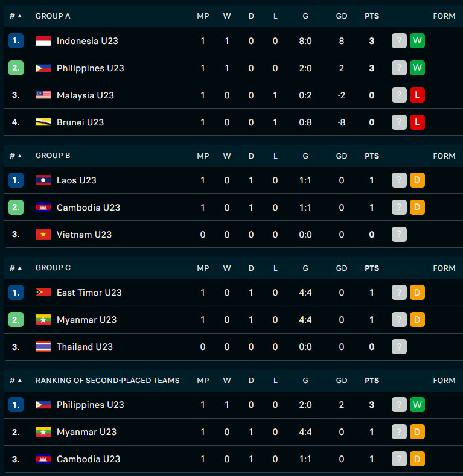Click the Thailand U23 flag icon
The image size is (463, 476).
(x=43, y=347)
